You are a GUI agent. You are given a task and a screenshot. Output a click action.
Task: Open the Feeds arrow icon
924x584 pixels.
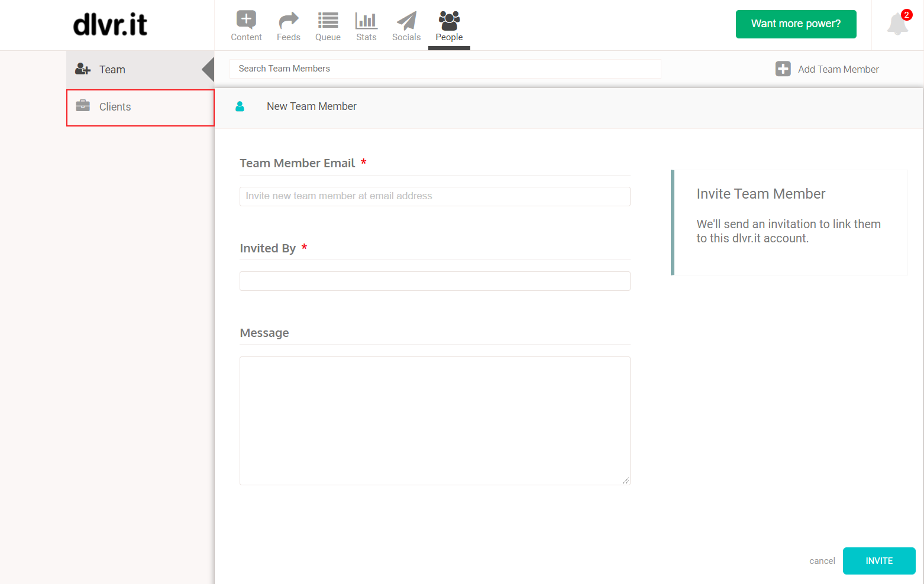click(x=289, y=21)
